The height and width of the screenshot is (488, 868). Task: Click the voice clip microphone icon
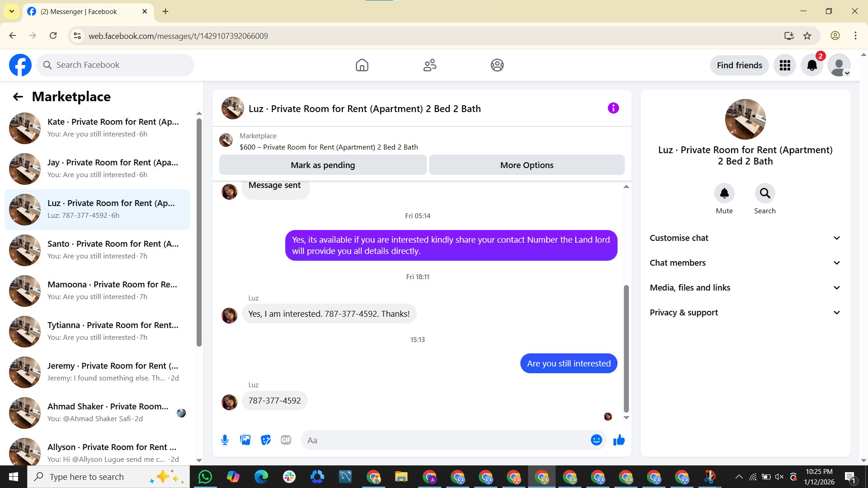tap(225, 440)
